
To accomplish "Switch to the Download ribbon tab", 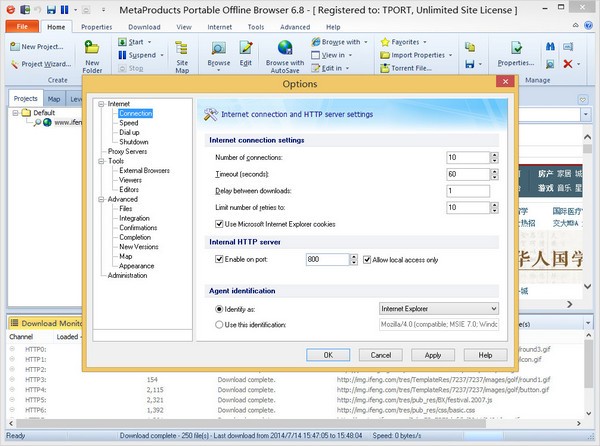I will [x=144, y=27].
